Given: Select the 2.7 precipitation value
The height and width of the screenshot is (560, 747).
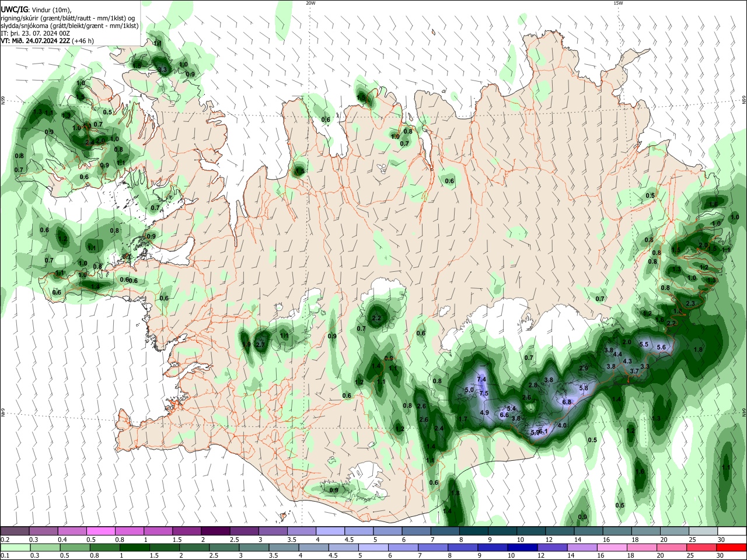Looking at the screenshot, I should point(261,345).
